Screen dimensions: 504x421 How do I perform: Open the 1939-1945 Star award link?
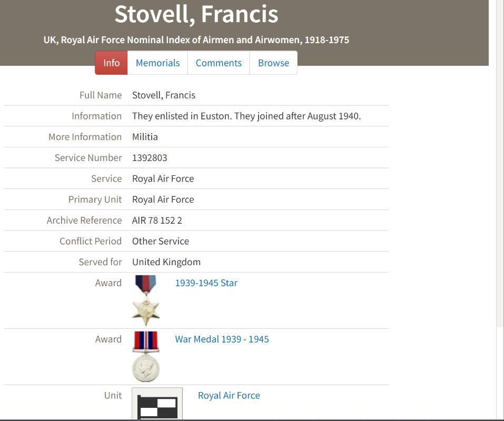[206, 283]
